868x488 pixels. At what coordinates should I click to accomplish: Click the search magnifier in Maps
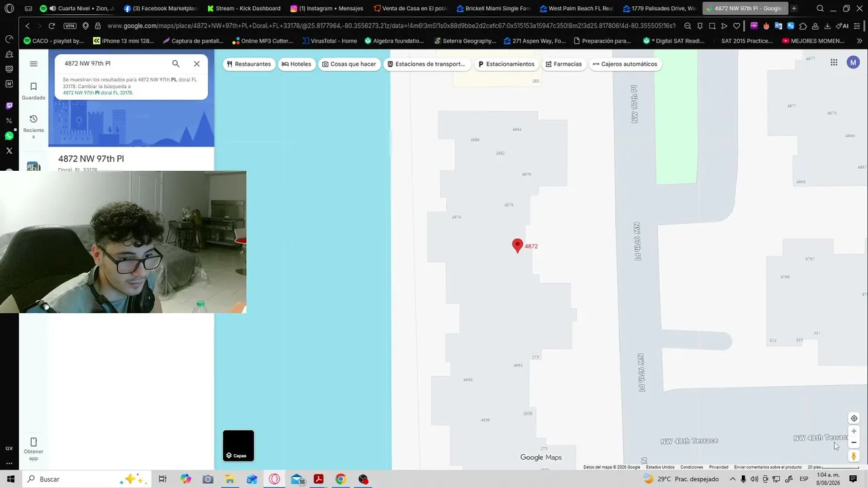(x=176, y=64)
